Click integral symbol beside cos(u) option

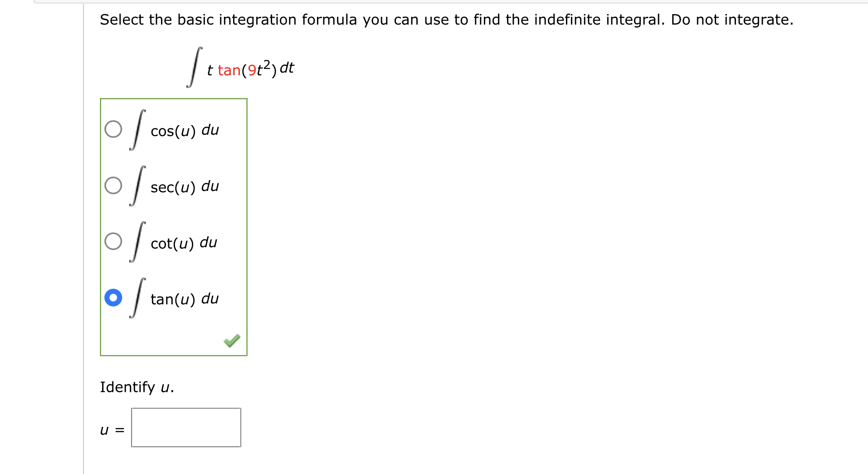pyautogui.click(x=137, y=129)
